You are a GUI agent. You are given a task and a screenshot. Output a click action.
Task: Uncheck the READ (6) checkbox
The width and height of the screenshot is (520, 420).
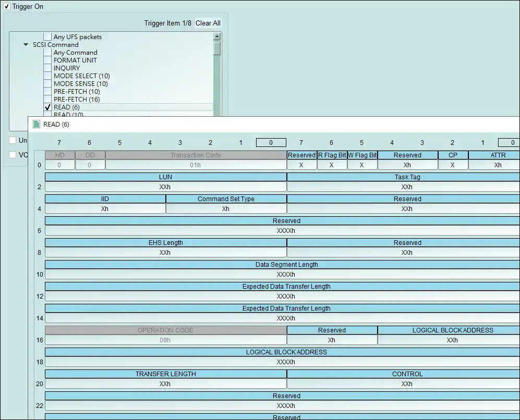[x=48, y=107]
